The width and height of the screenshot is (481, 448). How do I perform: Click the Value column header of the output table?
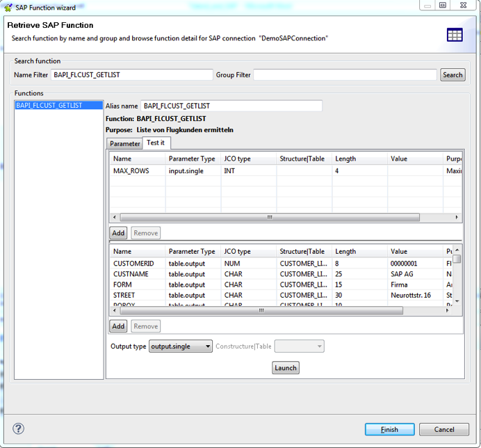(x=415, y=252)
